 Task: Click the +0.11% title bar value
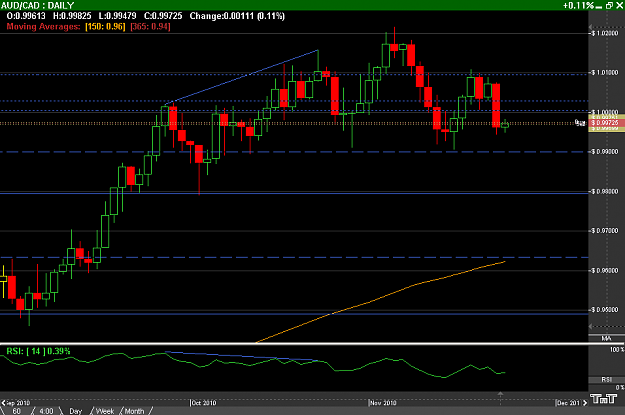(578, 6)
